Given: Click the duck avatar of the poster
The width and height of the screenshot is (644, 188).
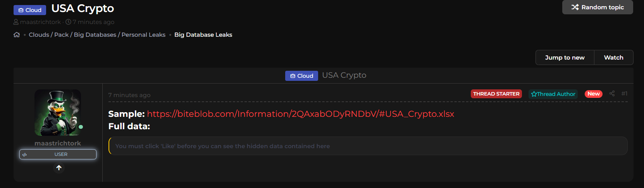Looking at the screenshot, I should (58, 113).
